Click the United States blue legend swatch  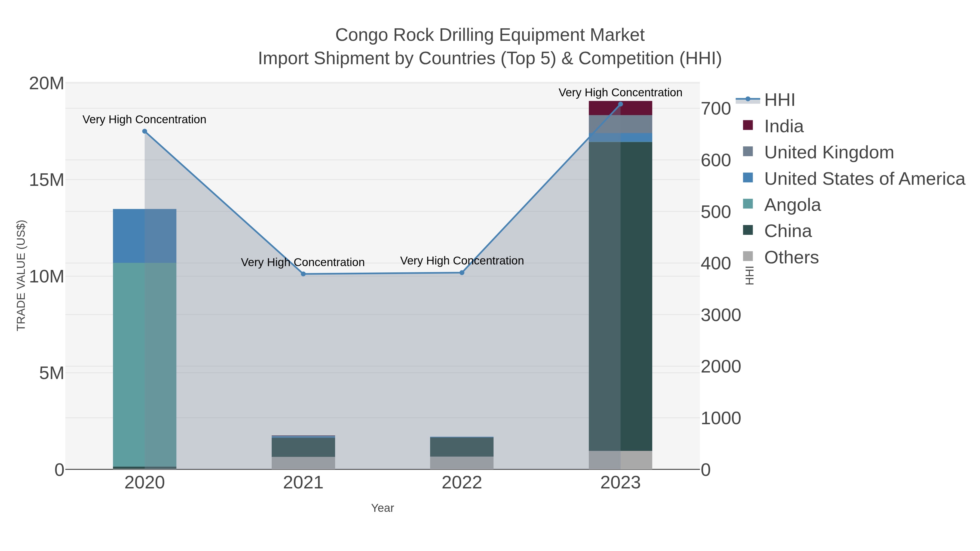point(748,178)
